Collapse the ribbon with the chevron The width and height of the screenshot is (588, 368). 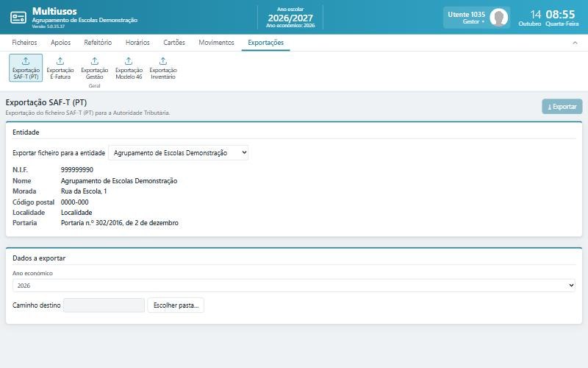(575, 43)
